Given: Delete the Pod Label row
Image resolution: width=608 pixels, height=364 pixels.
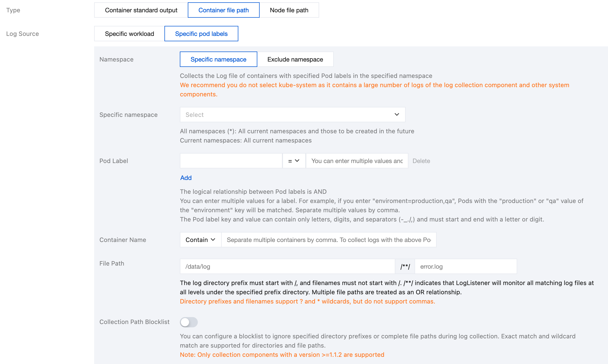Looking at the screenshot, I should 421,161.
